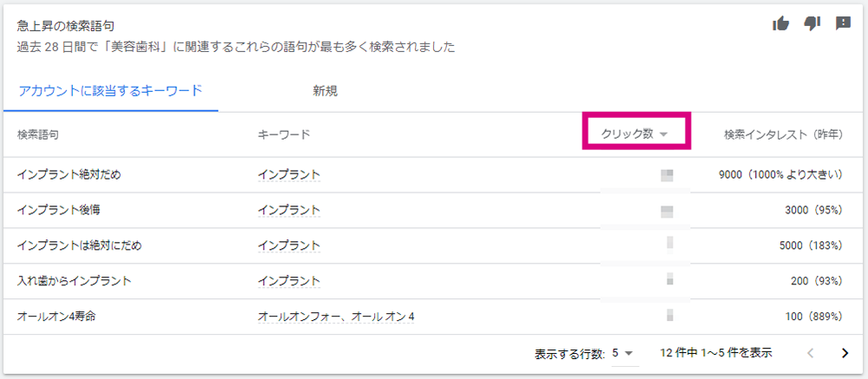Go to next page of results
Viewport: 868px width, 379px height.
[x=845, y=353]
